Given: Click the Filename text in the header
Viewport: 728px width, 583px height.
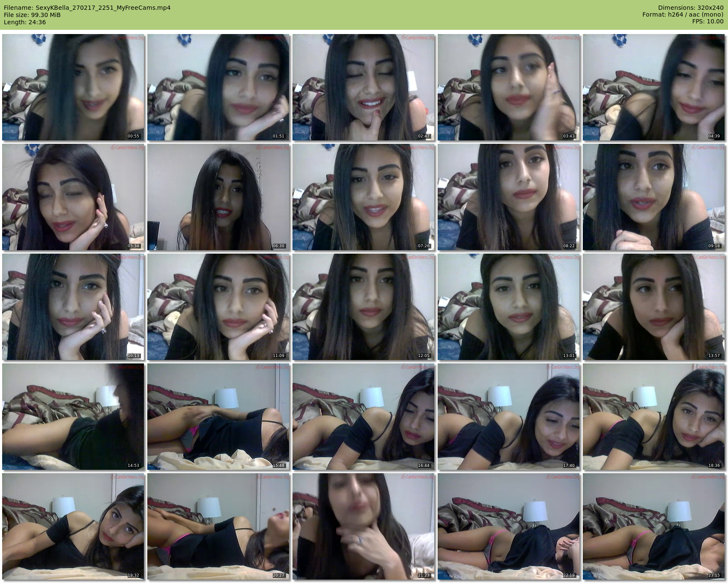Looking at the screenshot, I should point(87,8).
